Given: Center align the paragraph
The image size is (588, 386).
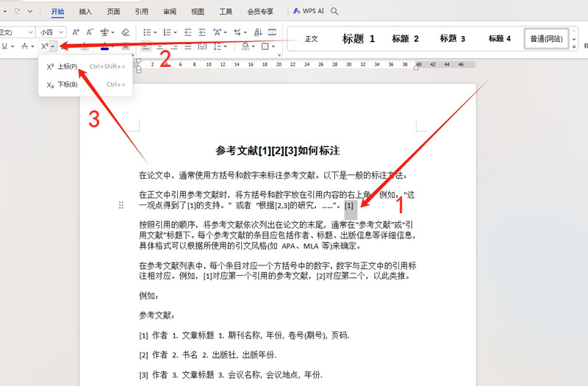Looking at the screenshot, I should coord(160,46).
